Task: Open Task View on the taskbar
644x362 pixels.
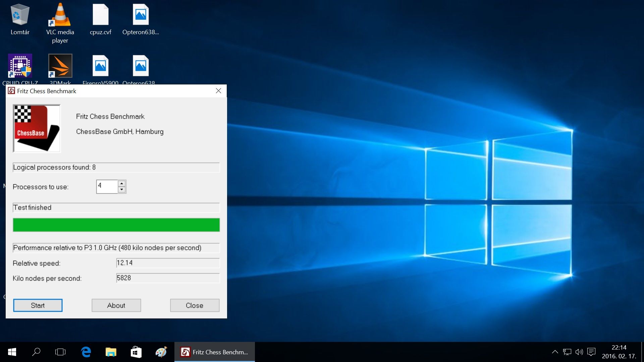Action: (60, 352)
